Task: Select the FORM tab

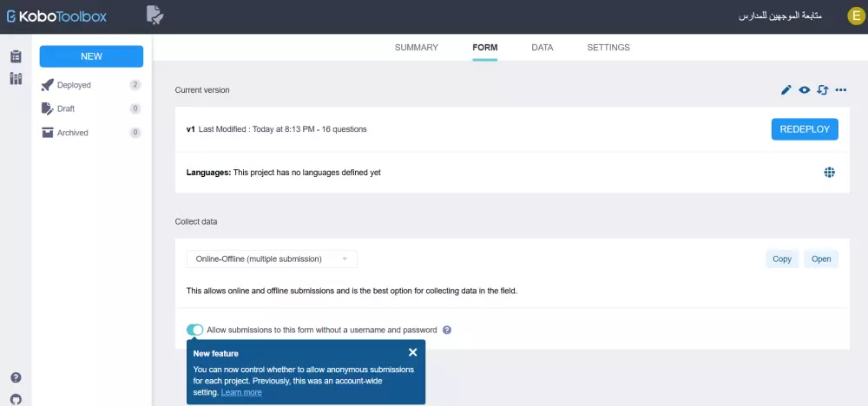Action: [x=485, y=48]
